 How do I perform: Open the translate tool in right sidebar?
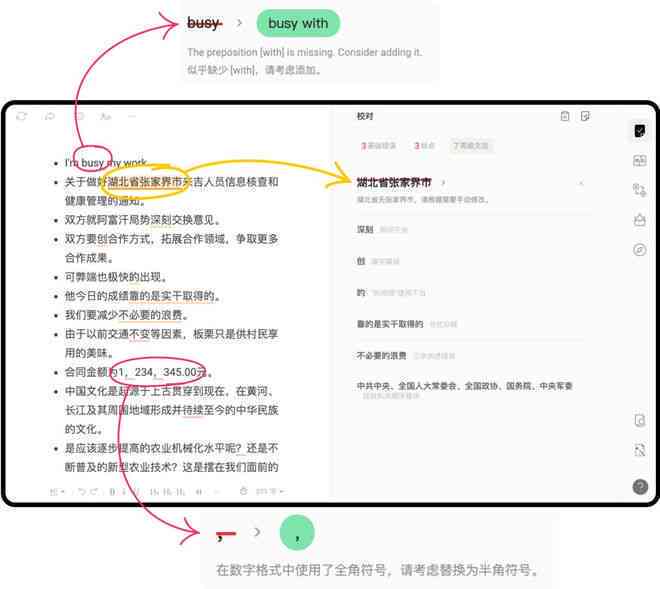[640, 190]
